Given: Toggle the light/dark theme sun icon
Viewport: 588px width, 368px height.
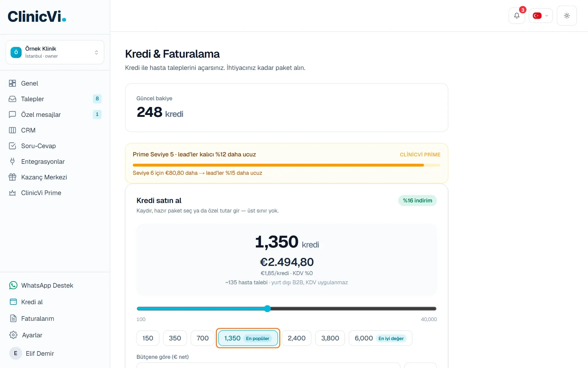Looking at the screenshot, I should [567, 16].
